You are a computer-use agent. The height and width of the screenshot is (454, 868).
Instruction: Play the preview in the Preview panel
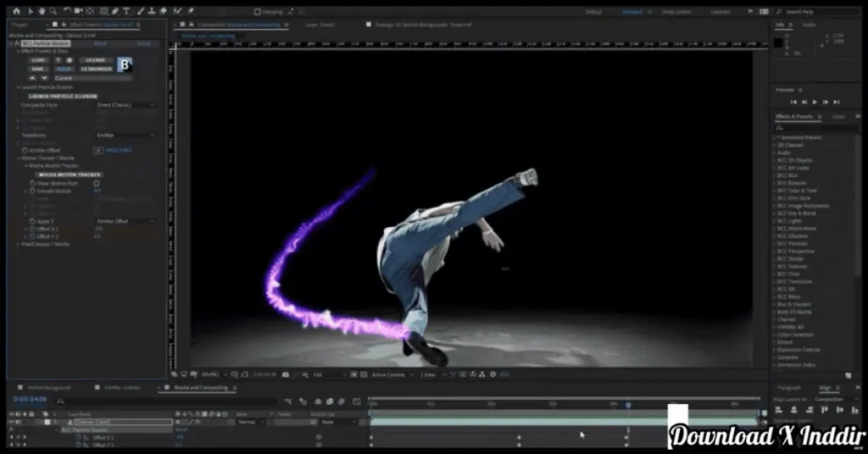pos(815,102)
